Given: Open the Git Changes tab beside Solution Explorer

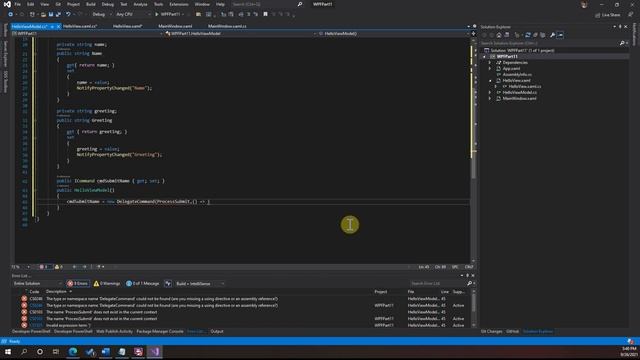Looking at the screenshot, I should [491, 331].
